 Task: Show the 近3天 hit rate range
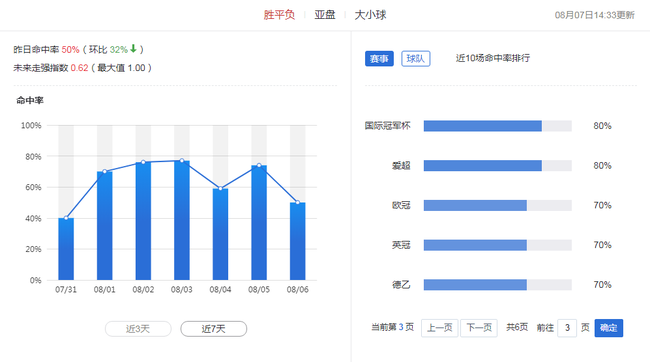tap(138, 329)
